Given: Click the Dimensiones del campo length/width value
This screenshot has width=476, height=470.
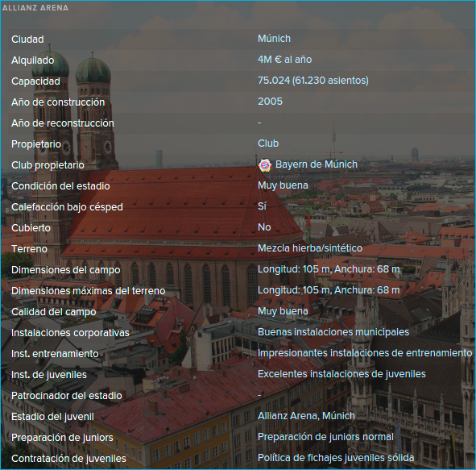Looking at the screenshot, I should click(x=329, y=269).
